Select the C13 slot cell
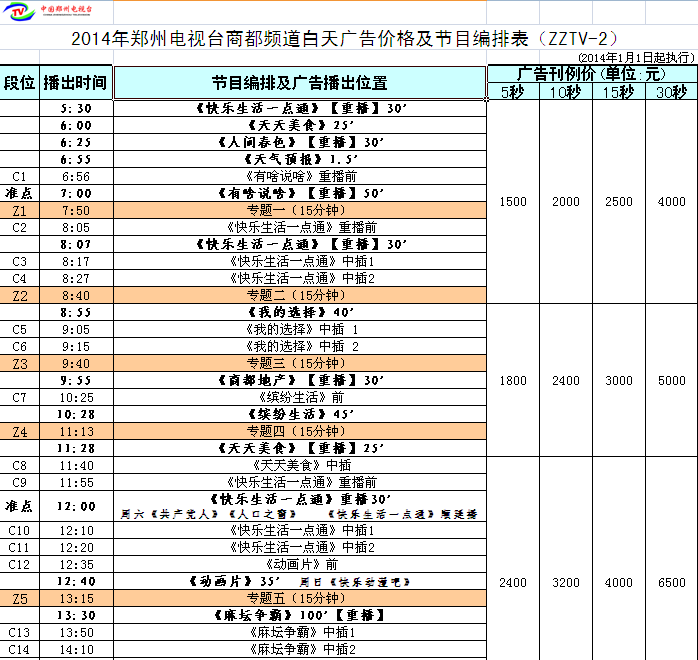The image size is (698, 660). tap(20, 632)
